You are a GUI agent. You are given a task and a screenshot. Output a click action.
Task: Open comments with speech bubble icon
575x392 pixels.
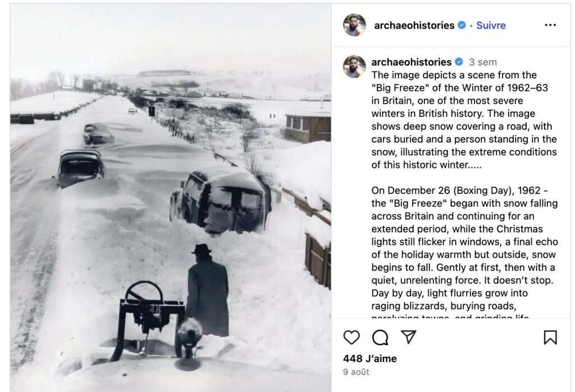pos(380,338)
